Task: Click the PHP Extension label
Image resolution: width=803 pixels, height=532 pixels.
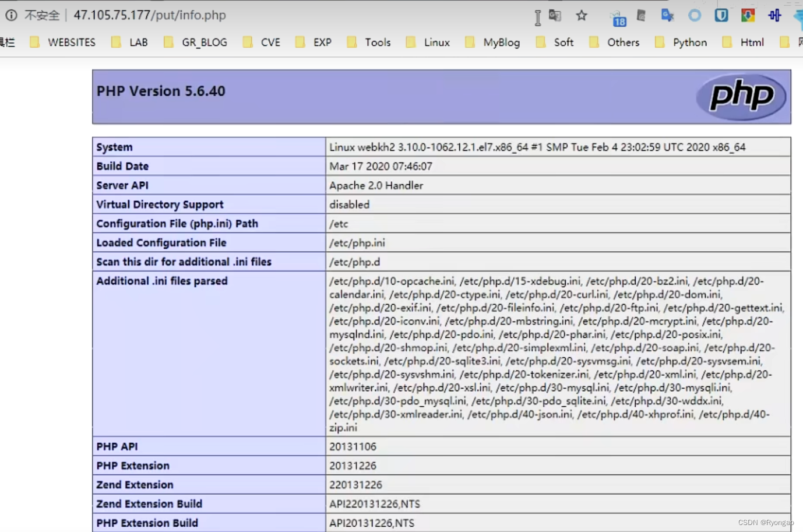Action: pyautogui.click(x=133, y=466)
